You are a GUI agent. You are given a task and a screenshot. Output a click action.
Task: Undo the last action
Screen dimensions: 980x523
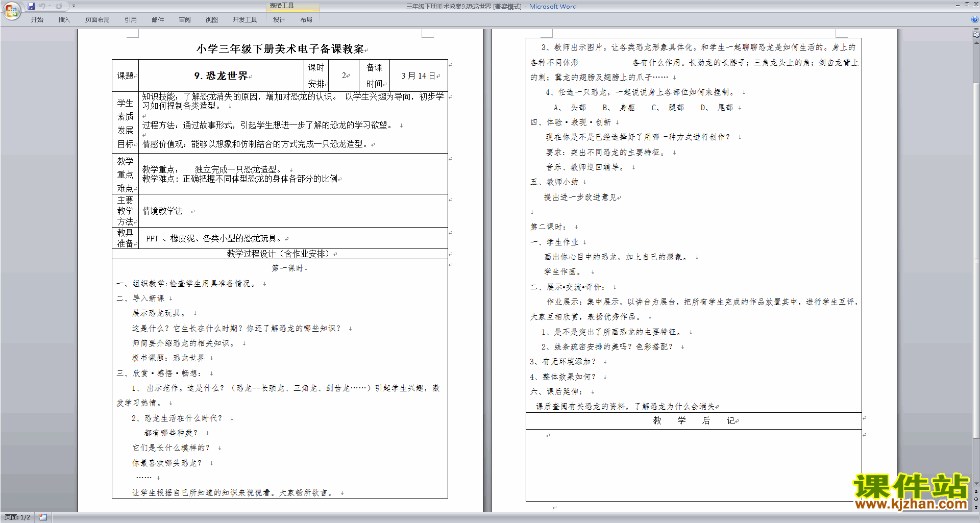coord(42,6)
